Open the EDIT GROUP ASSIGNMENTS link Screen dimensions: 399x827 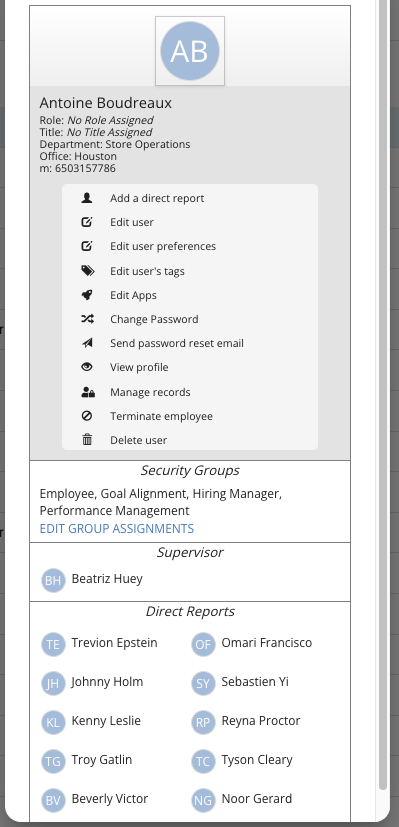point(116,528)
